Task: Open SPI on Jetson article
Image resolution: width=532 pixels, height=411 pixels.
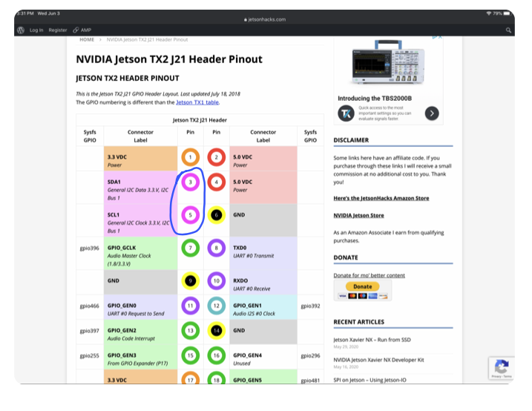Action: pyautogui.click(x=370, y=380)
